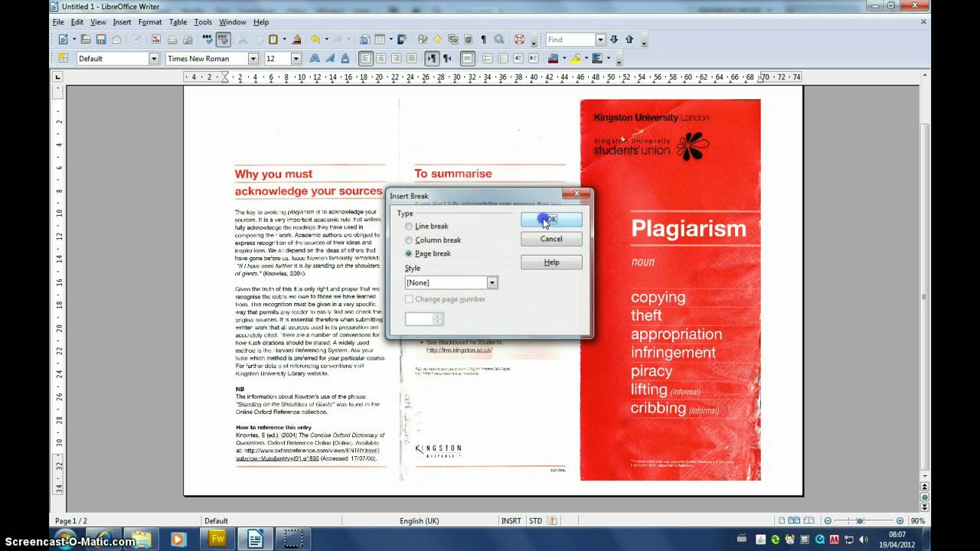Select the Line break radio button
The width and height of the screenshot is (980, 551).
click(x=409, y=227)
